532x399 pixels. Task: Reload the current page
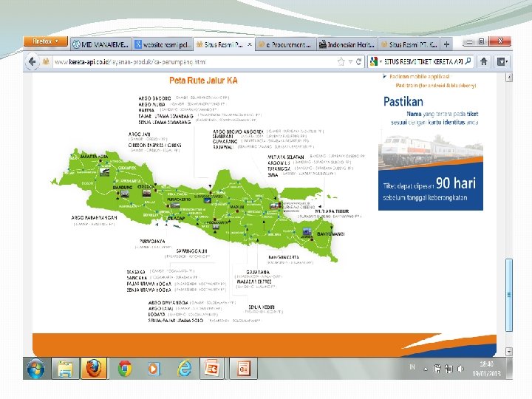[x=358, y=62]
